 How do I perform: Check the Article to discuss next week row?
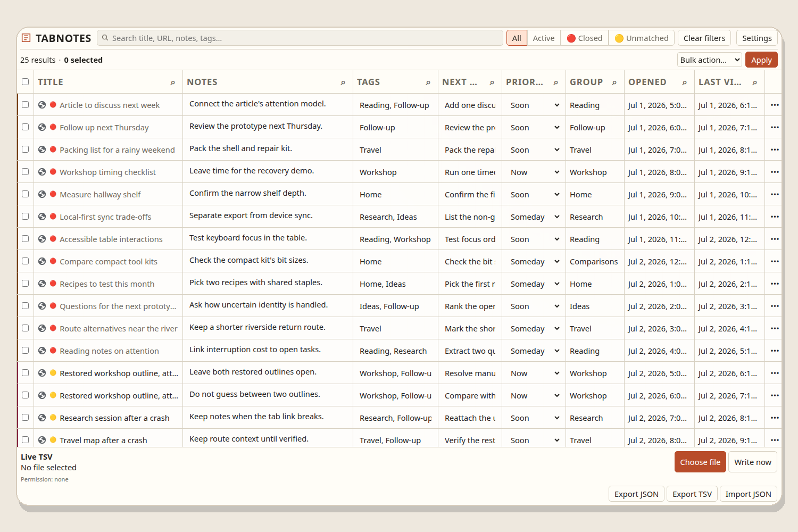[25, 105]
